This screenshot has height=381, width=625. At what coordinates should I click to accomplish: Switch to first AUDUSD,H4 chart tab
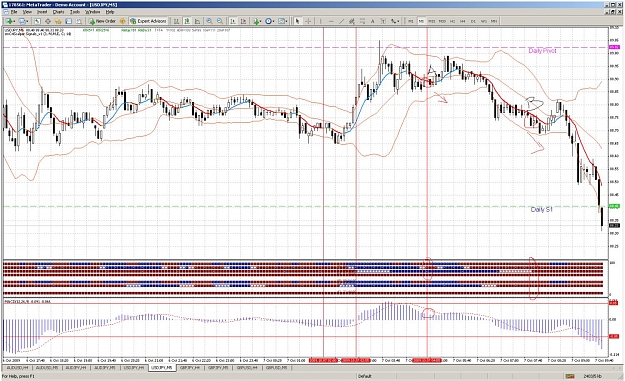[17, 367]
